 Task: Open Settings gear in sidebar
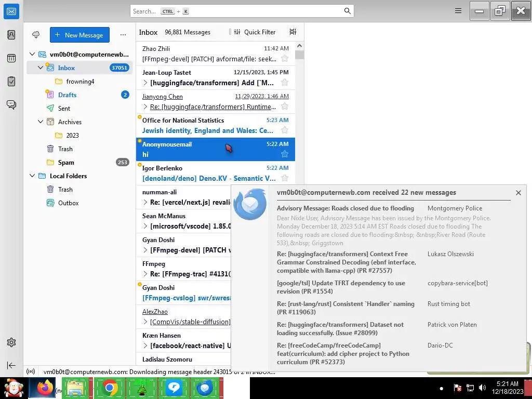11,342
